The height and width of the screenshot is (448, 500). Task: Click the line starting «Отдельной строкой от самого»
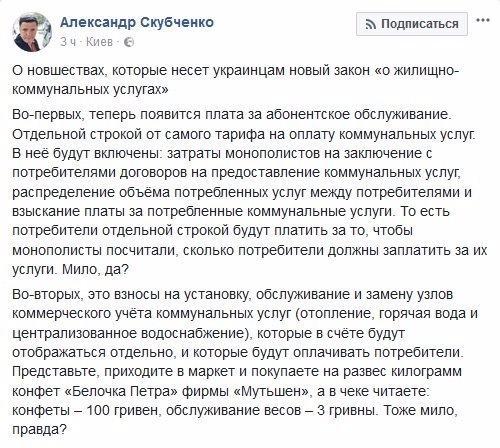click(x=243, y=134)
